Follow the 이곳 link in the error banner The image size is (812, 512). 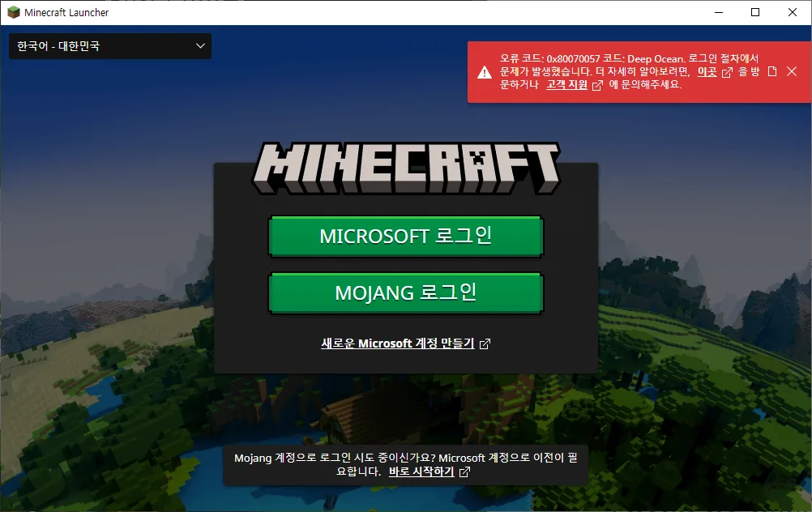pos(707,71)
